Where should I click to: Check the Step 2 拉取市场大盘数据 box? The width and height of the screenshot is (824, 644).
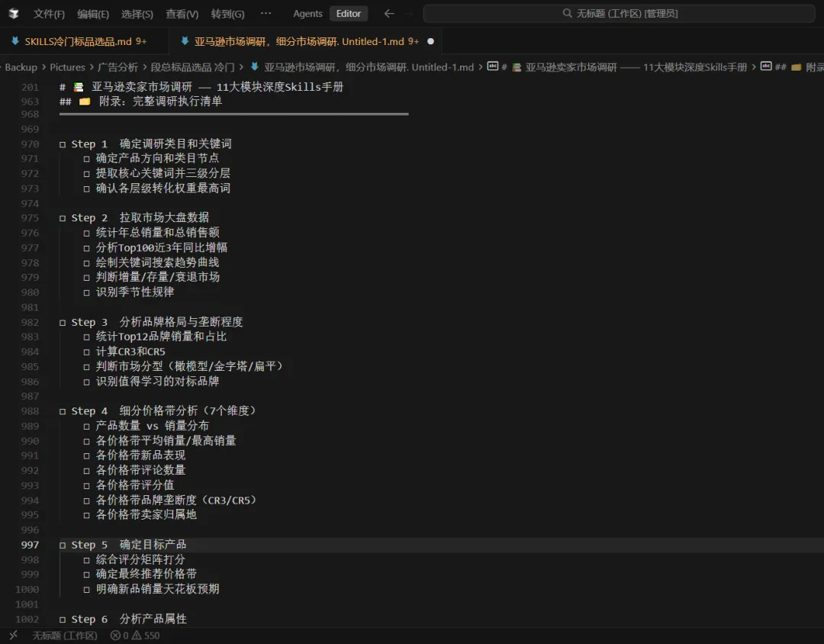pyautogui.click(x=63, y=217)
